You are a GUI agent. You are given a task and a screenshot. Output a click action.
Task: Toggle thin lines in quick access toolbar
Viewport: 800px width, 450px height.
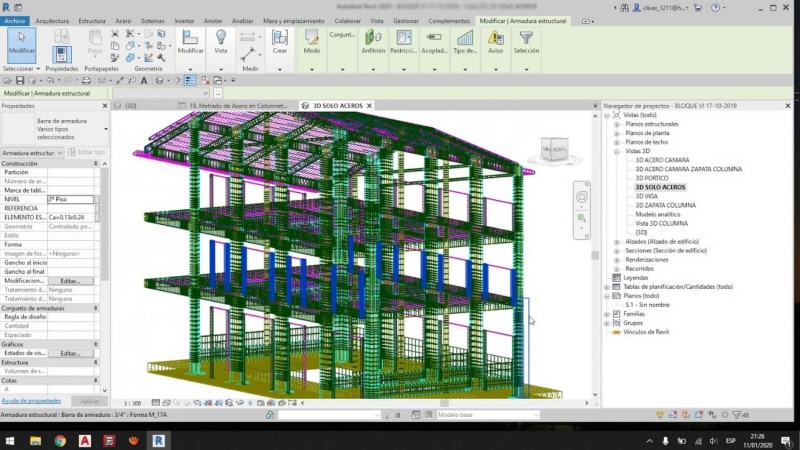(190, 80)
